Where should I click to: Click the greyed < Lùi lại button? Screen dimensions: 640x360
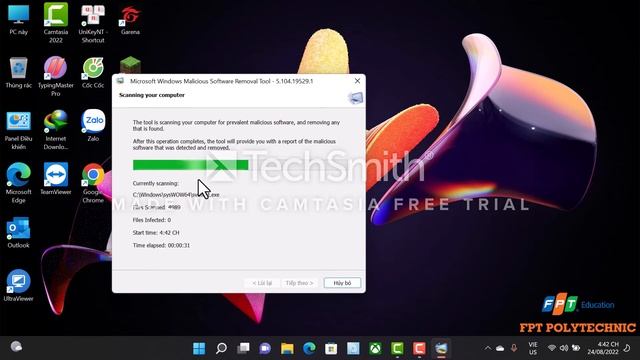tap(262, 283)
